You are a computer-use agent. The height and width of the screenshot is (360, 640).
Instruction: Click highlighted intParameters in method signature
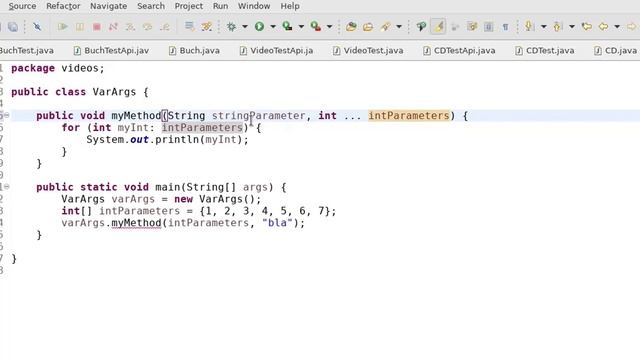tap(409, 116)
